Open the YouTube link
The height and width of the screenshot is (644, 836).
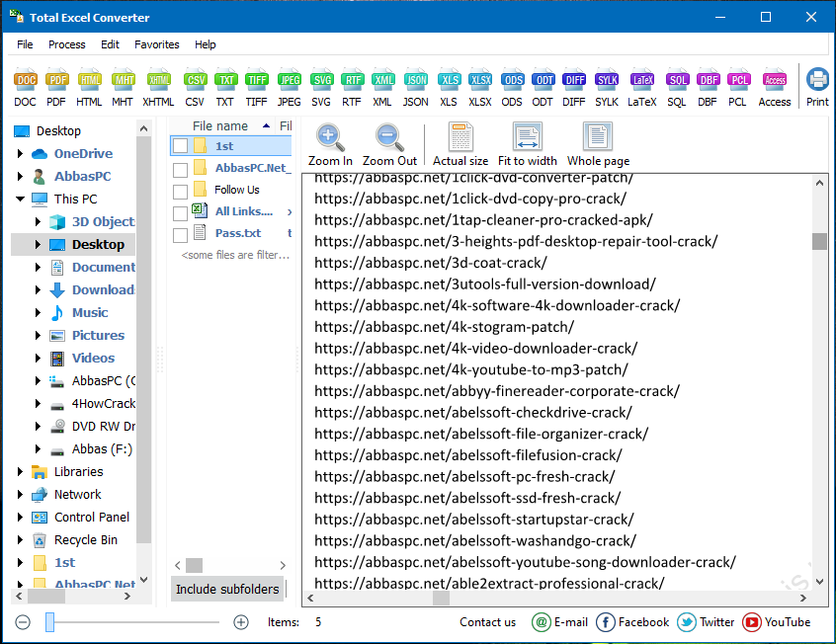[x=777, y=622]
